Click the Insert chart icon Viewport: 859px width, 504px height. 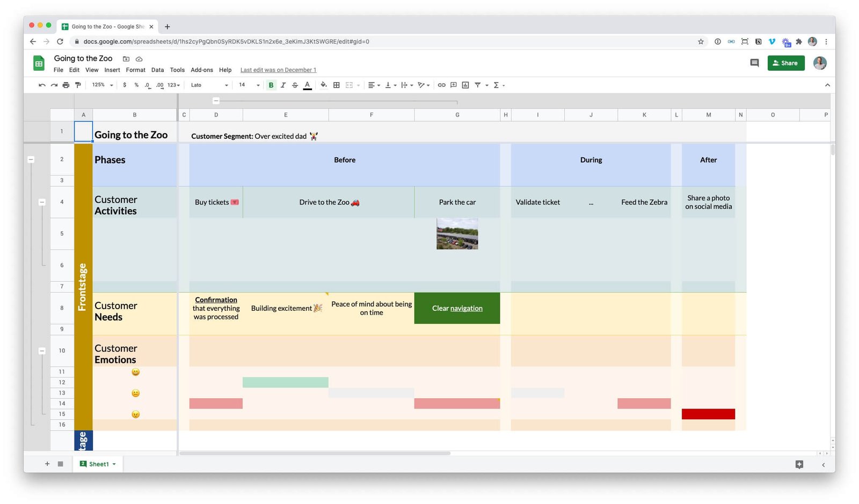465,85
